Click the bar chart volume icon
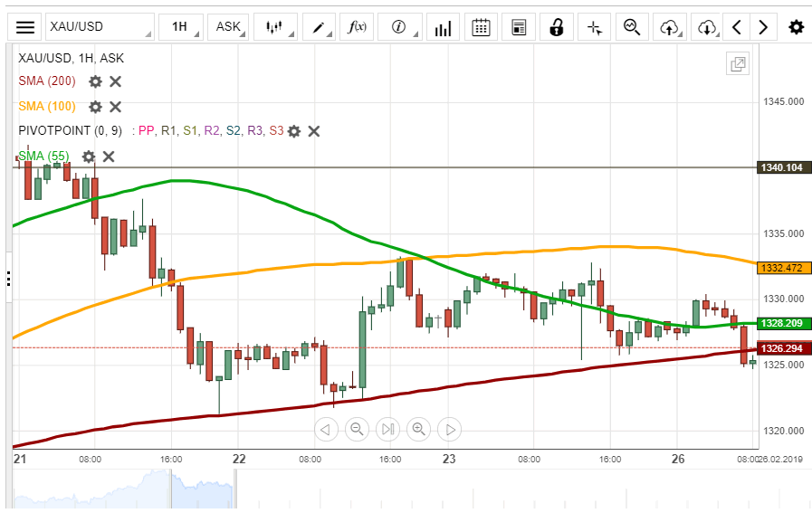The image size is (812, 513). 443,27
